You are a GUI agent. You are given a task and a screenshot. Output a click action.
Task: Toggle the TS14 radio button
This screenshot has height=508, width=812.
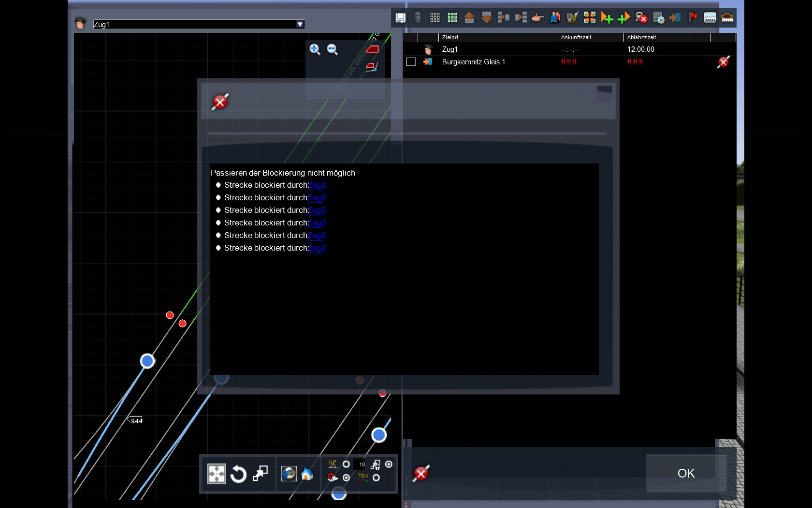click(376, 478)
